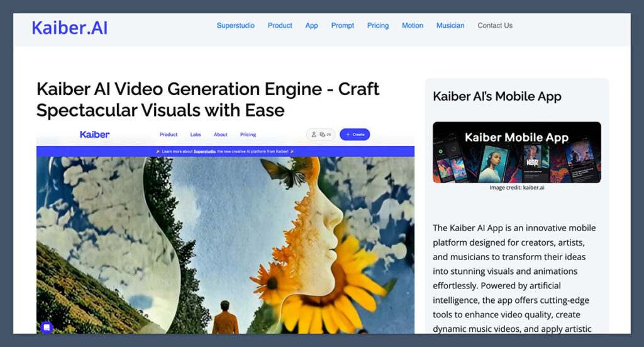The image size is (644, 347).
Task: Click the embedded header's Product item
Action: [169, 134]
